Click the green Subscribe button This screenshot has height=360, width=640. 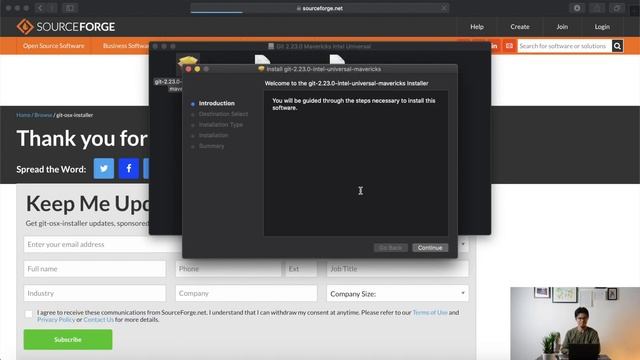[68, 340]
